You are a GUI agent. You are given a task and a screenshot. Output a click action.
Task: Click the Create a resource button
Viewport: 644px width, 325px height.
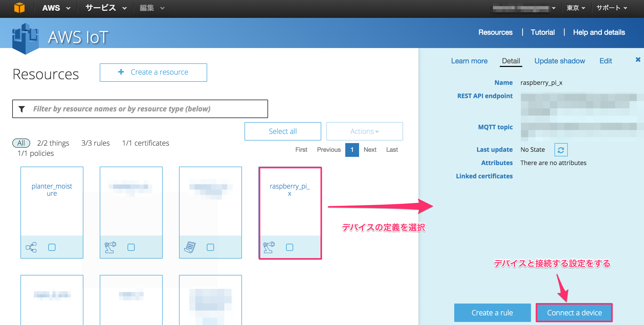[x=153, y=72]
